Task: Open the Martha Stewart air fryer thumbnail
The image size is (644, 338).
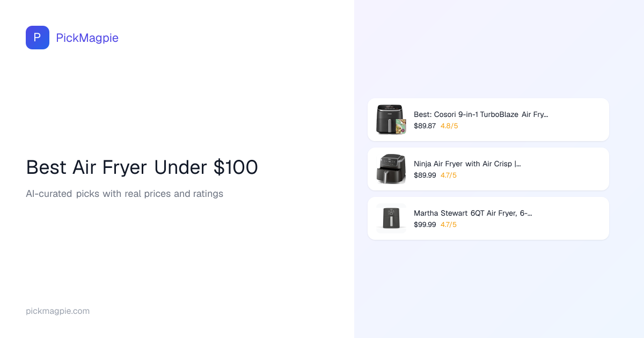Action: point(391,218)
